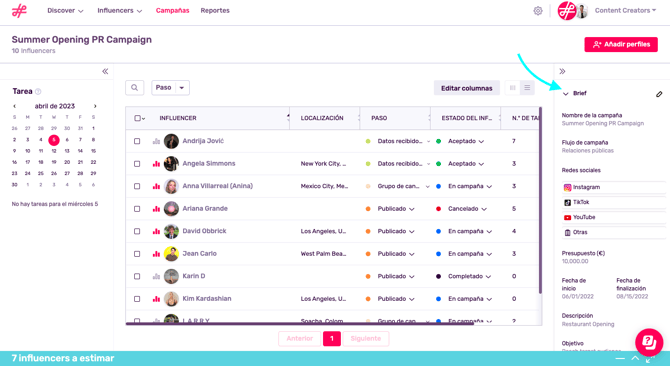Click the Siguiente pagination button
Viewport: 670px width, 366px height.
point(366,339)
